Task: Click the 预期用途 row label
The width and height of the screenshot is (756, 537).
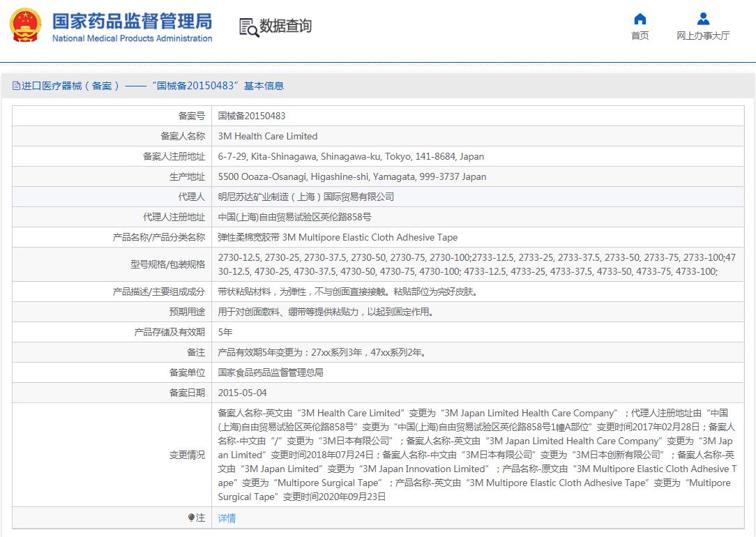Action: click(187, 312)
